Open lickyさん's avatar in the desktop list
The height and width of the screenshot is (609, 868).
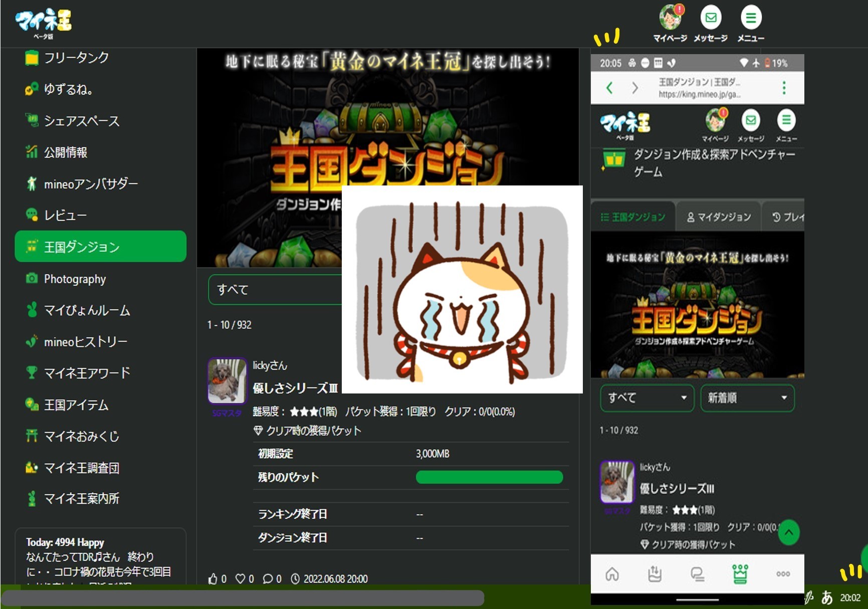[x=227, y=380]
